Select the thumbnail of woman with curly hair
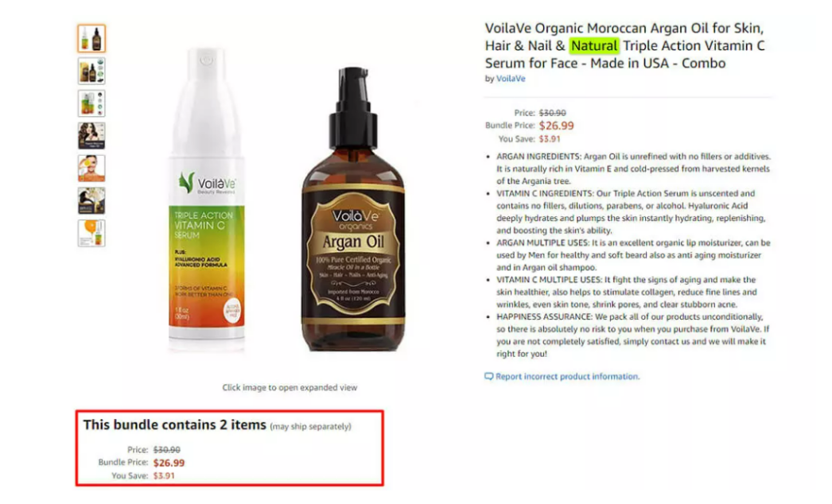The image size is (832, 504). click(x=91, y=136)
